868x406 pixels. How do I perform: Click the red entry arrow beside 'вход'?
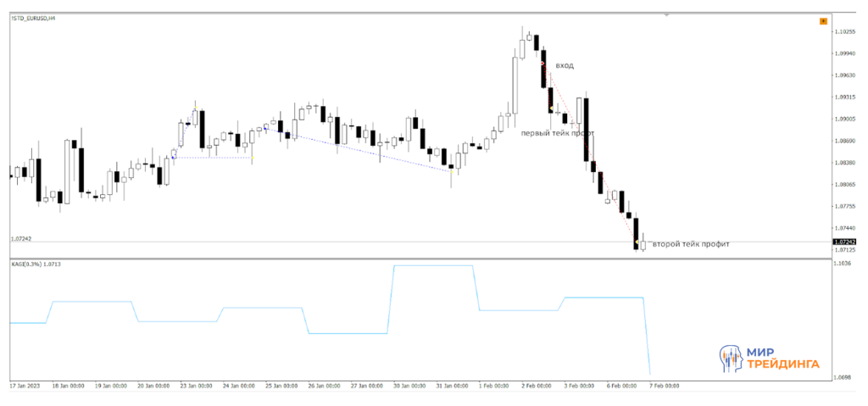coord(542,63)
